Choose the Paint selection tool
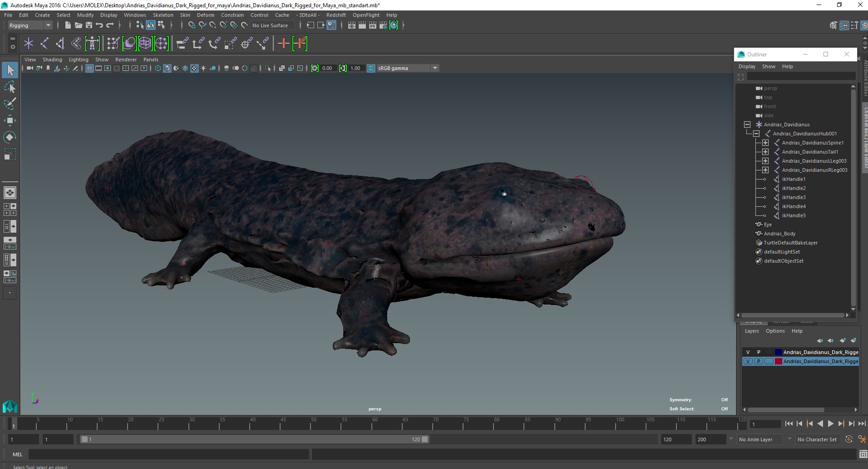 tap(10, 104)
